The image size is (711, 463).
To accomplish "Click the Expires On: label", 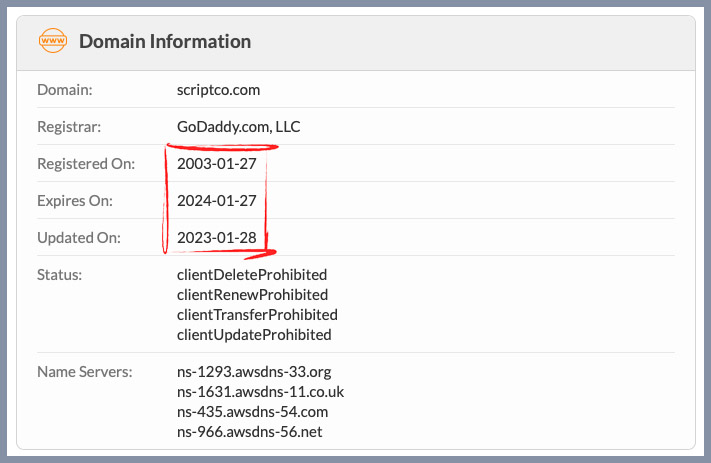I will 75,200.
